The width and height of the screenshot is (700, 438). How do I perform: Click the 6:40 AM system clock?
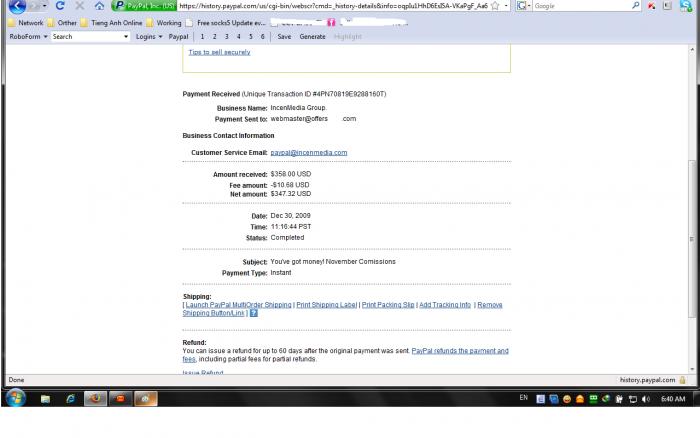673,399
